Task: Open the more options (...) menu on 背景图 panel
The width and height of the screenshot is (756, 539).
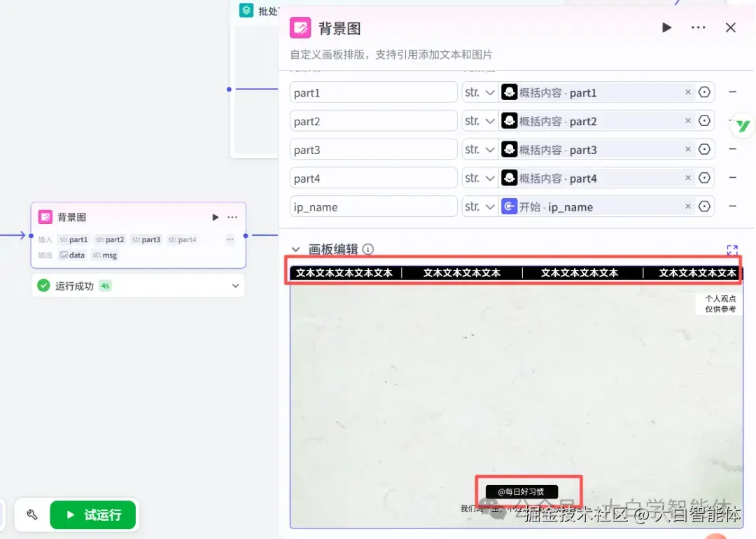Action: (698, 27)
